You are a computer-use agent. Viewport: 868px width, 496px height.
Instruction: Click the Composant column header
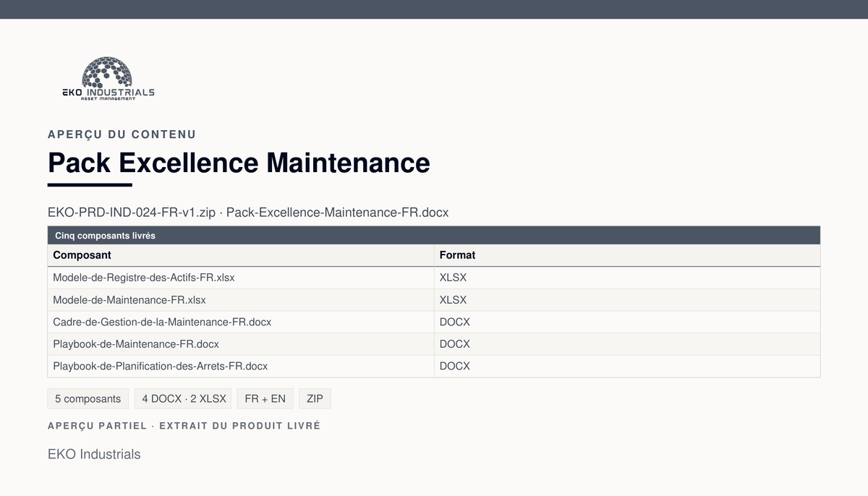[241, 255]
